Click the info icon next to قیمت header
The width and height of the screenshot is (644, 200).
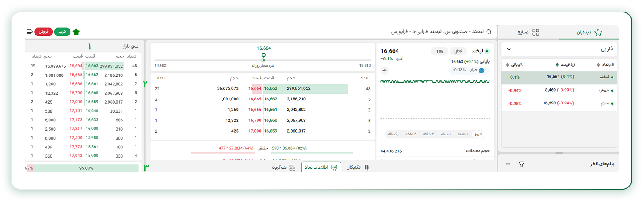(x=573, y=65)
